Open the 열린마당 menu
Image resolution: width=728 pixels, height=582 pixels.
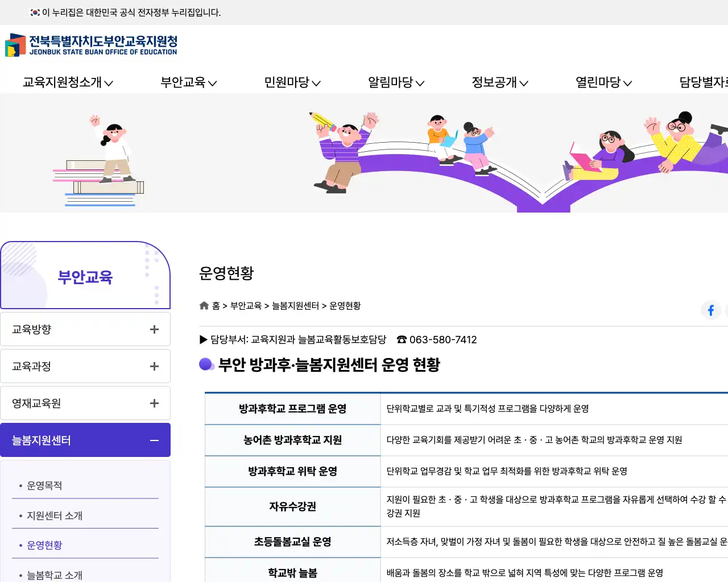[x=603, y=82]
